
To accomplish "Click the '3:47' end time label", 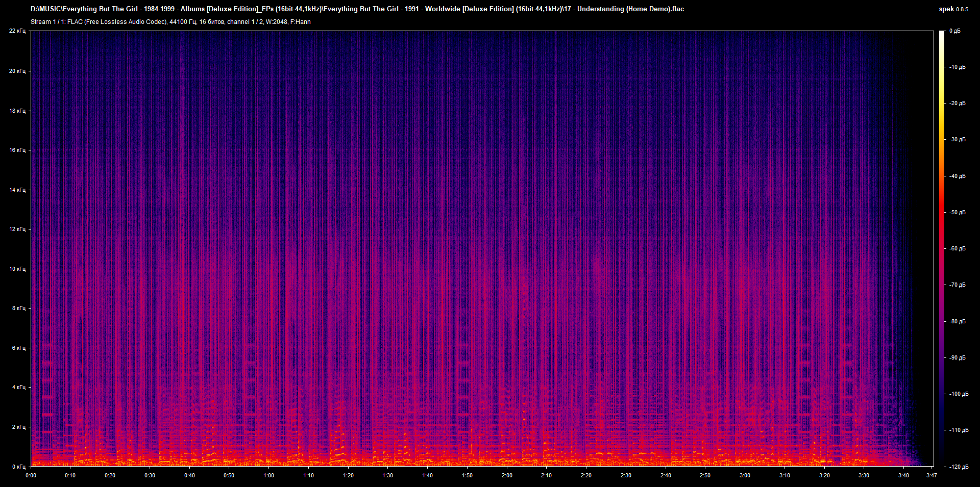I will 932,475.
